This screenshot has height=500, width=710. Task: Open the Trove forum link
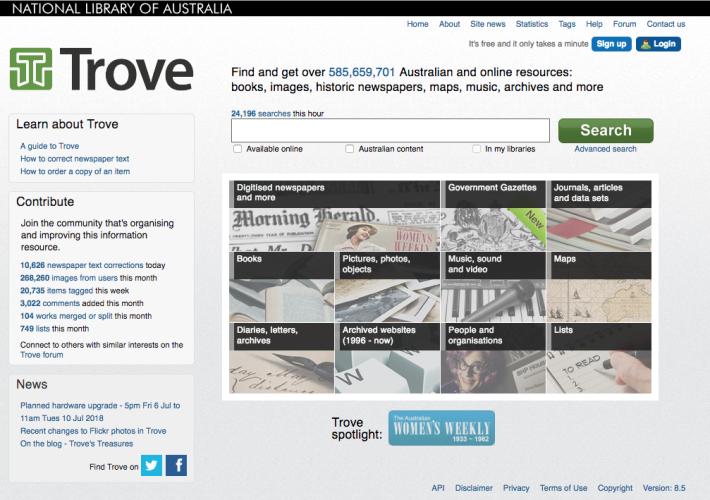click(x=42, y=355)
